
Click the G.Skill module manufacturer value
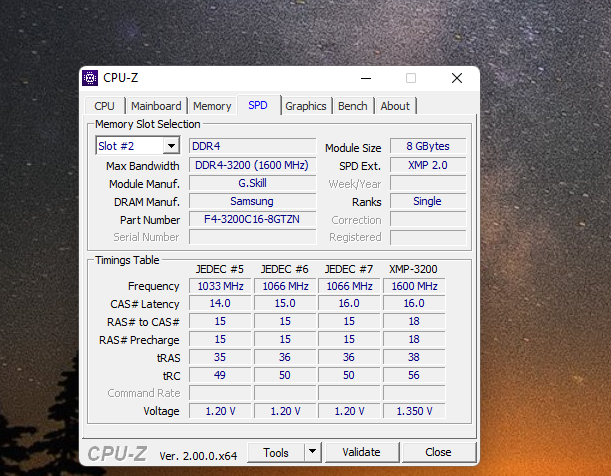pos(253,183)
